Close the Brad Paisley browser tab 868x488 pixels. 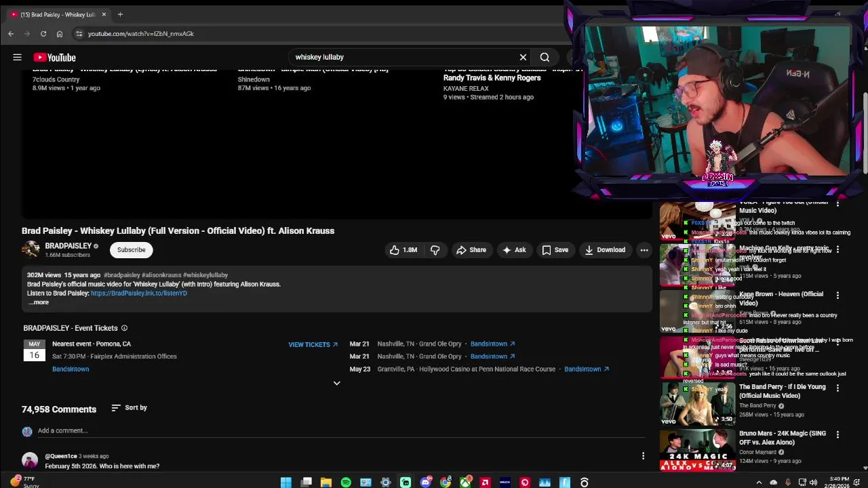point(104,14)
